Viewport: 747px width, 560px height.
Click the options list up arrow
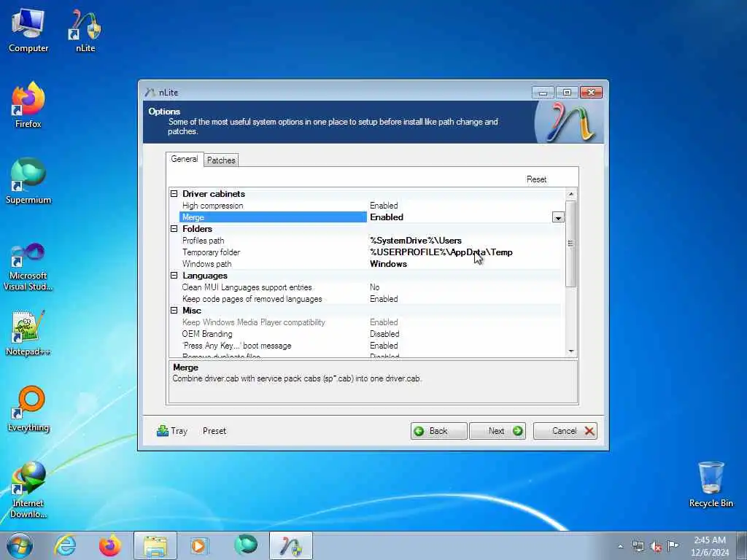pyautogui.click(x=570, y=194)
